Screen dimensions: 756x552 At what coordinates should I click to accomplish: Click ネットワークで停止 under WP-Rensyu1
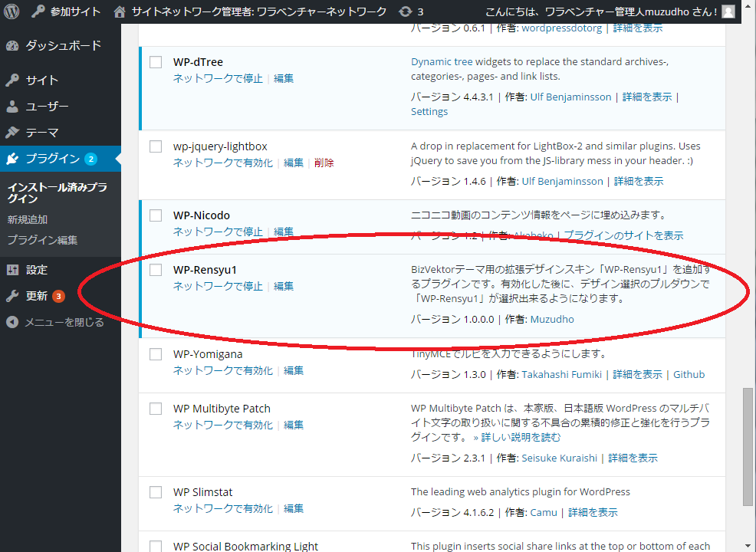[x=218, y=287]
